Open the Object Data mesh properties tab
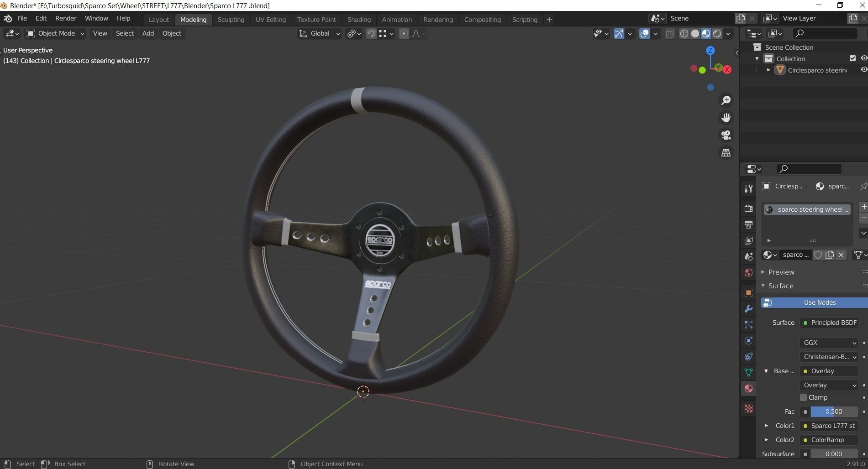 748,373
